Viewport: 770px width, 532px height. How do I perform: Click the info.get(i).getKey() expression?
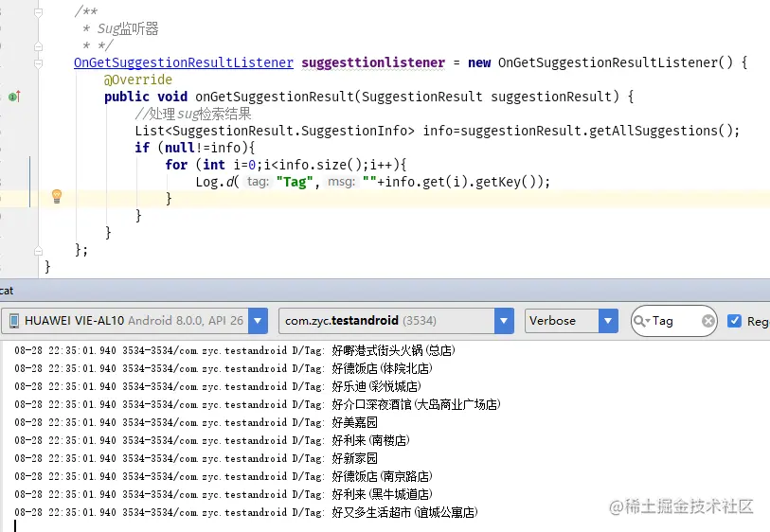tap(462, 182)
